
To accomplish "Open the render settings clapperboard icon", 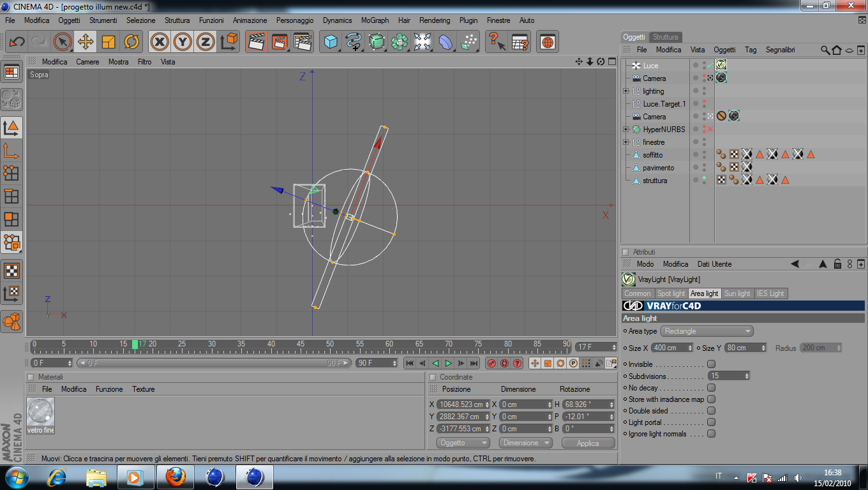I will click(303, 42).
